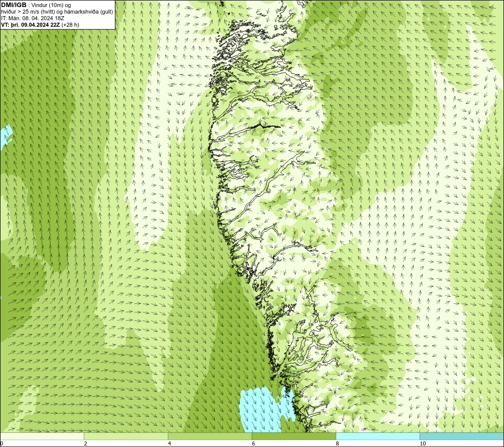
Task: Click the 0-2 m/s palest legend swatch
Action: click(x=42, y=436)
